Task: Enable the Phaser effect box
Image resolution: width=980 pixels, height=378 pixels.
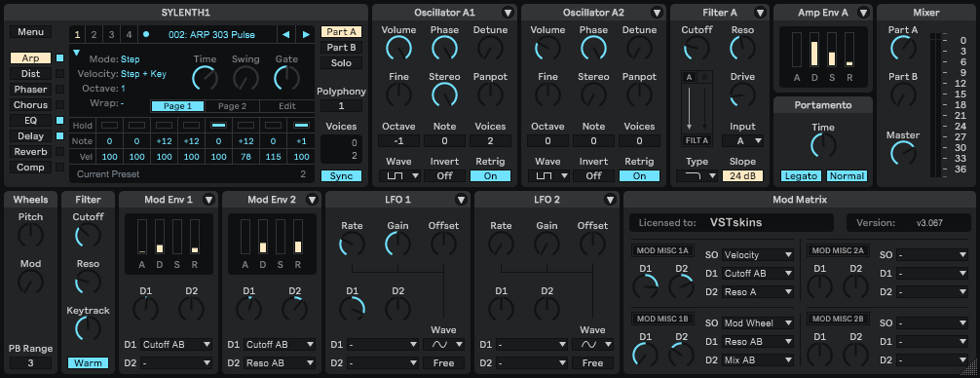Action: pyautogui.click(x=60, y=90)
